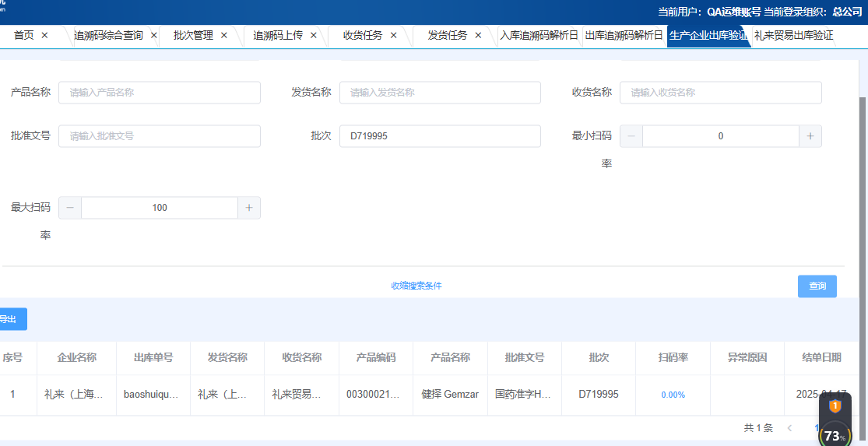Click the 最小扫码率 value field

[x=721, y=136]
